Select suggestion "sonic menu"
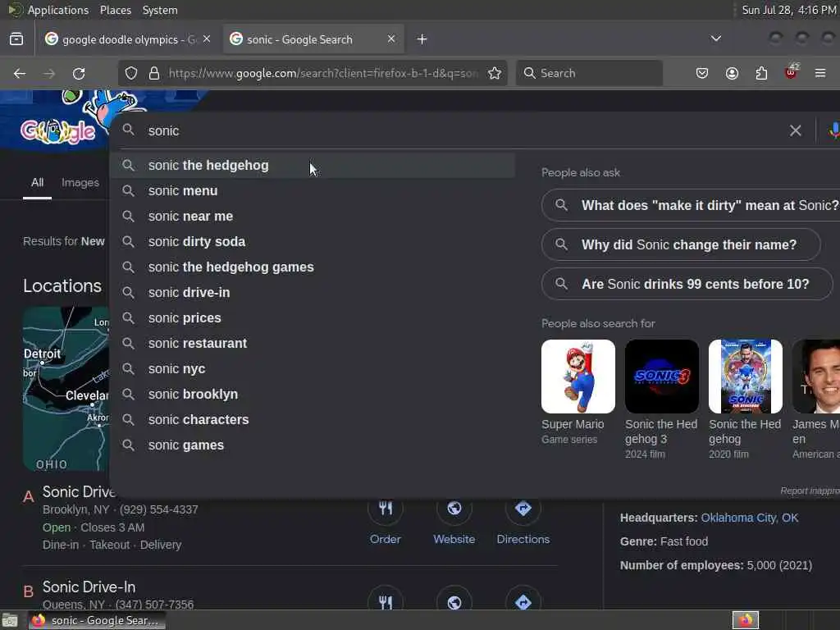 point(313,190)
